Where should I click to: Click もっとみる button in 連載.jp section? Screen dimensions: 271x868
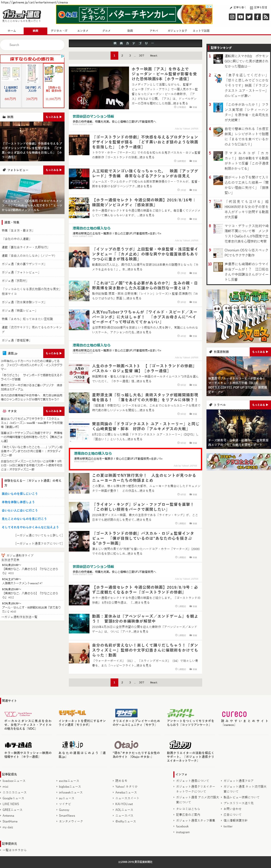[x=54, y=353]
